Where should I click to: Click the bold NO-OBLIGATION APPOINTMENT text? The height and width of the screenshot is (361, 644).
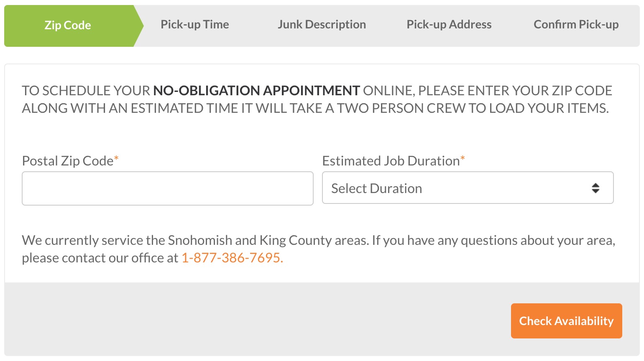tap(256, 91)
